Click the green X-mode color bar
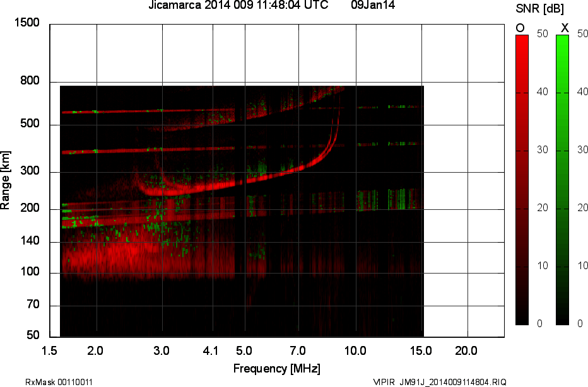 click(x=562, y=180)
